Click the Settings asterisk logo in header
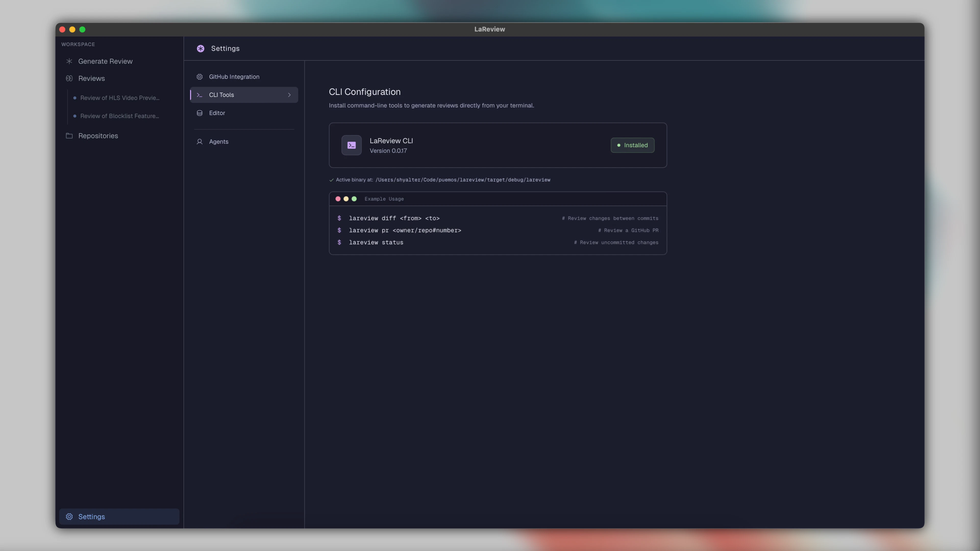The image size is (980, 551). pos(201,48)
